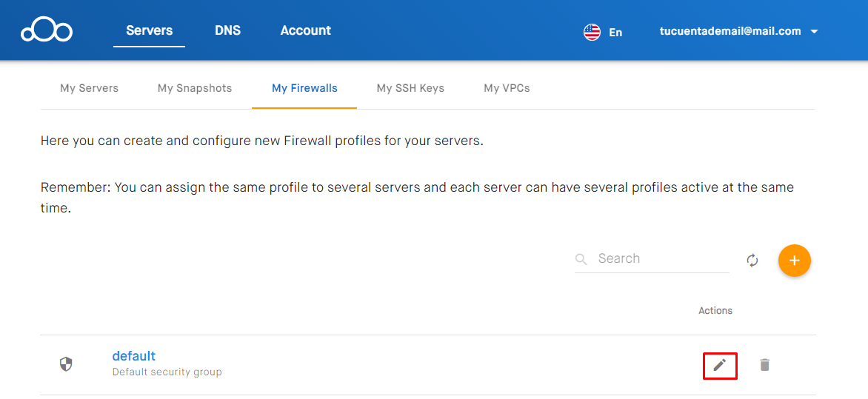Click the magnifier search icon

click(x=581, y=260)
